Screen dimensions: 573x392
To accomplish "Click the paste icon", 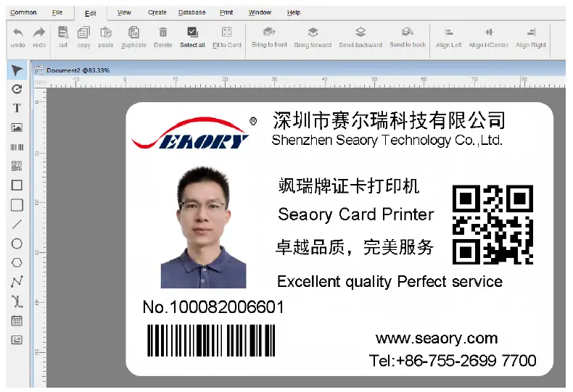I will [106, 33].
